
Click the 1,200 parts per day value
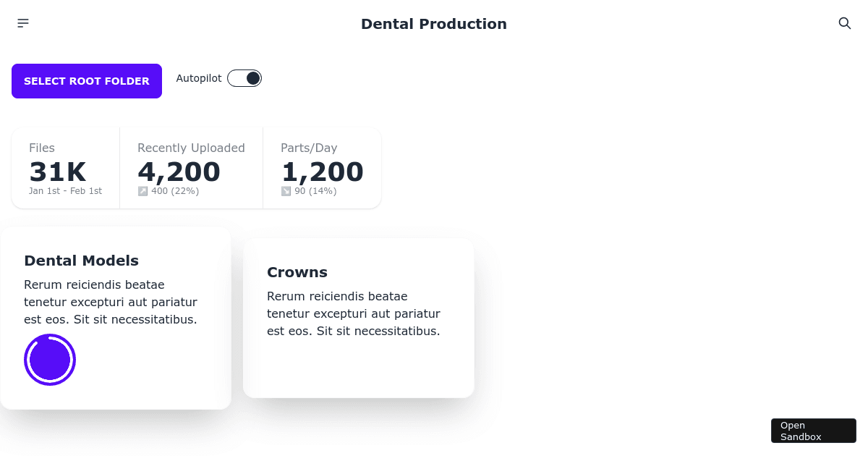click(x=322, y=172)
